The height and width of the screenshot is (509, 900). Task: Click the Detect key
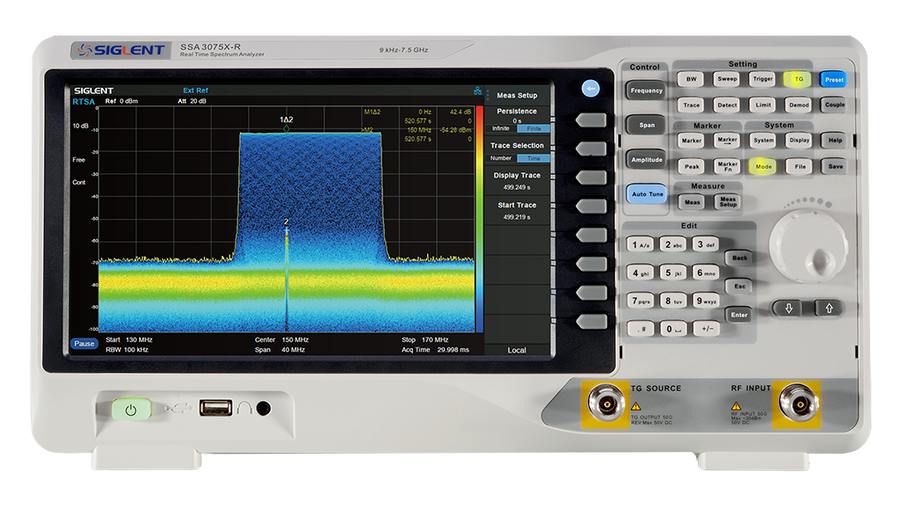(727, 105)
